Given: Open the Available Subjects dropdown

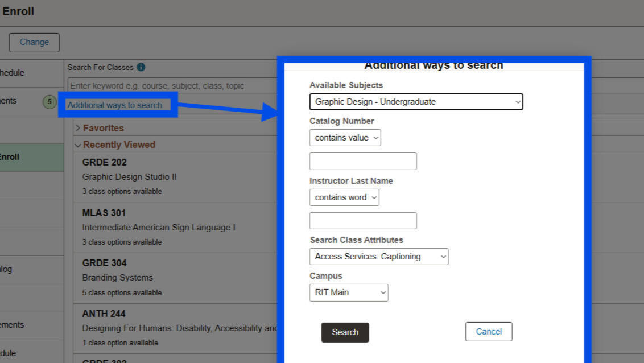Looking at the screenshot, I should [416, 102].
